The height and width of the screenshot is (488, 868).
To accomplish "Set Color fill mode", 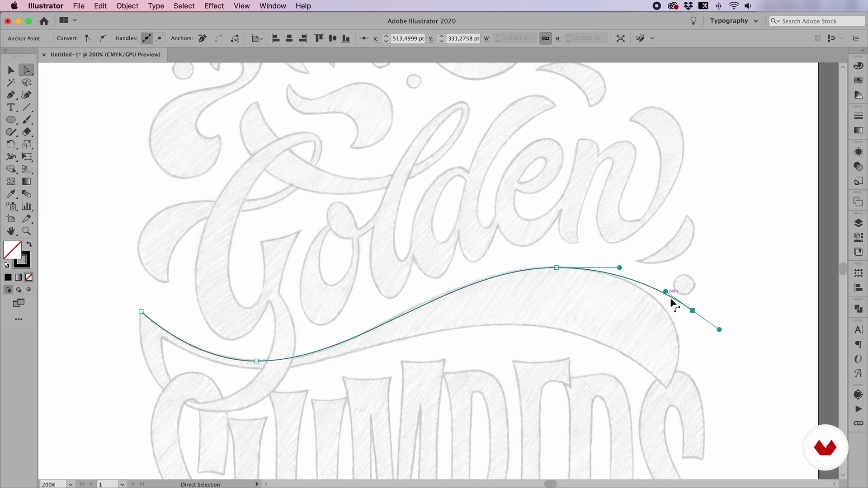I will pyautogui.click(x=8, y=277).
